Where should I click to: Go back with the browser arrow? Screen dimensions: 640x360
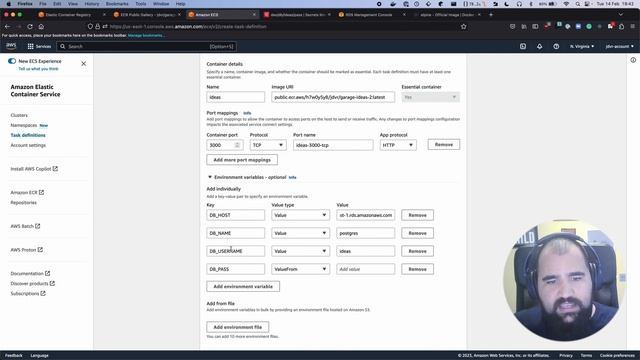7,27
